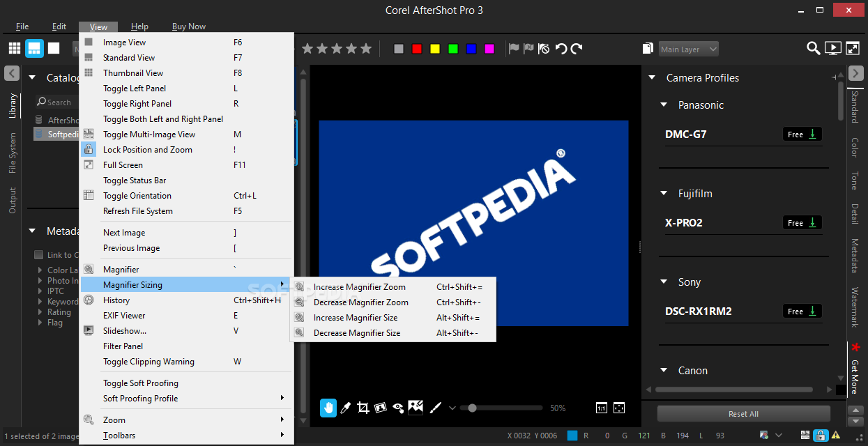Image resolution: width=868 pixels, height=446 pixels.
Task: Enter full screen via toolbar icon
Action: 853,48
